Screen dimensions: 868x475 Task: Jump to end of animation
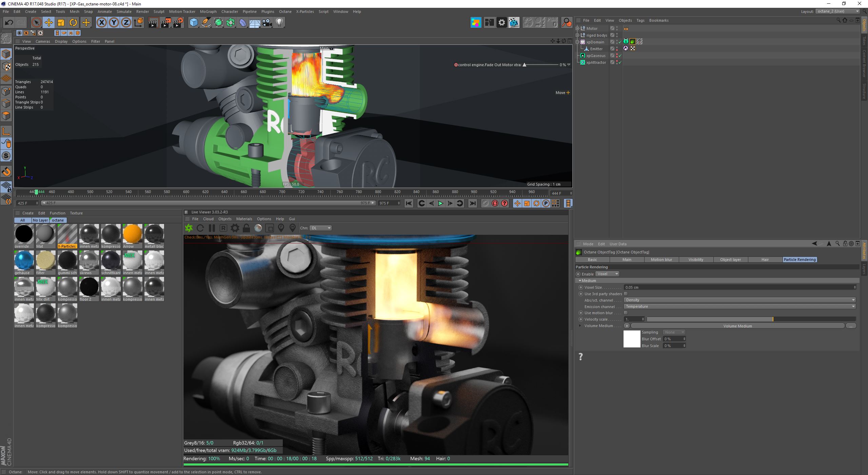[x=472, y=203]
